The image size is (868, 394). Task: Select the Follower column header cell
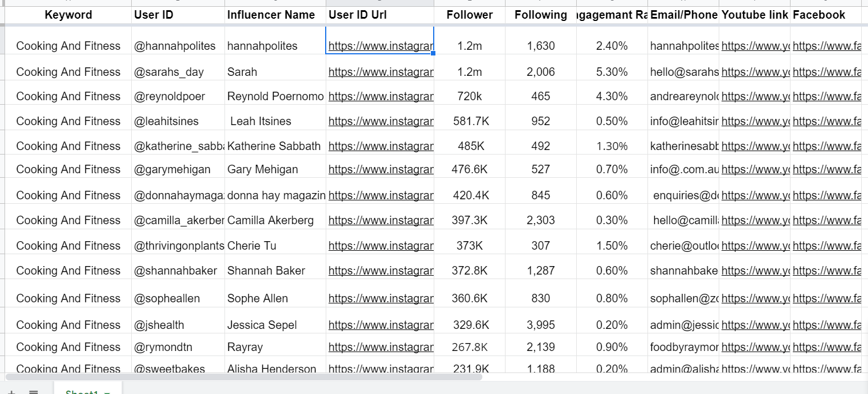[469, 15]
